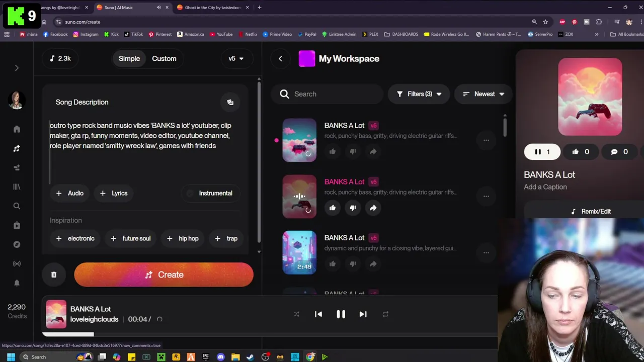The width and height of the screenshot is (644, 362).
Task: Open the pink highlighted BANKS A Lot title
Action: tap(344, 182)
